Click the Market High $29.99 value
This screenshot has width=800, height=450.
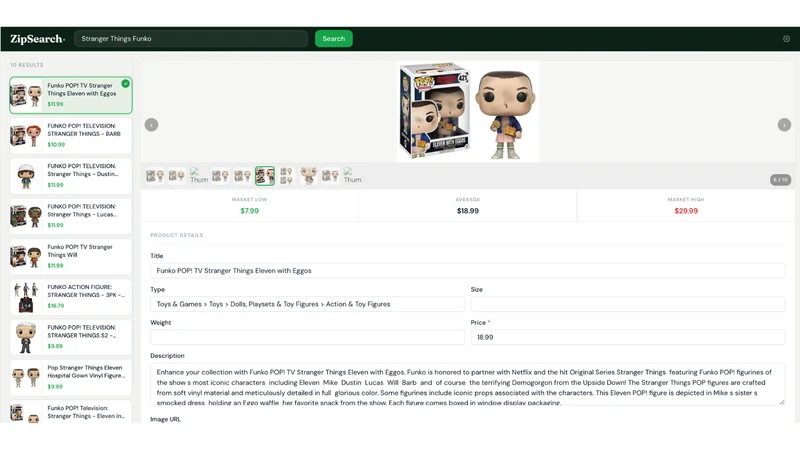[686, 211]
